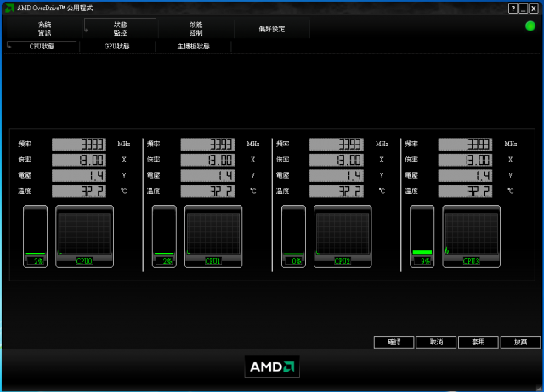Viewport: 544px width, 392px height.
Task: Close the AMD OverDrive window
Action: pyautogui.click(x=534, y=9)
